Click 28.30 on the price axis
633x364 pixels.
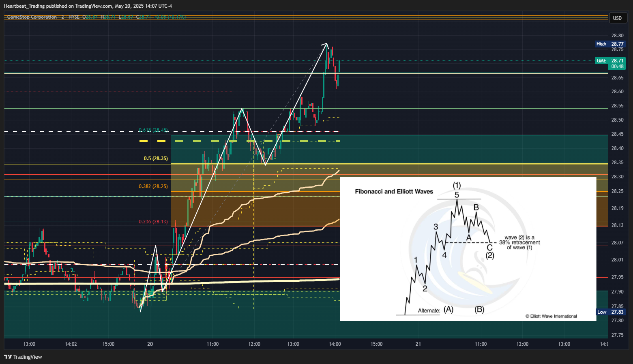(617, 177)
